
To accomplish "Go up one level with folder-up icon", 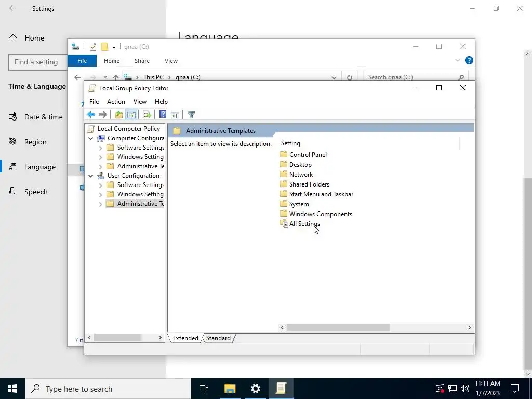I will point(119,115).
